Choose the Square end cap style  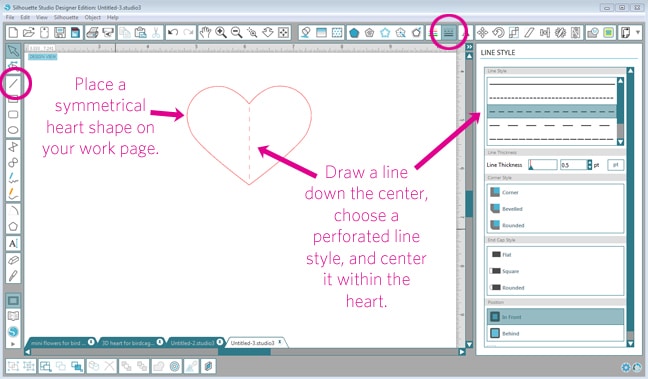(555, 271)
